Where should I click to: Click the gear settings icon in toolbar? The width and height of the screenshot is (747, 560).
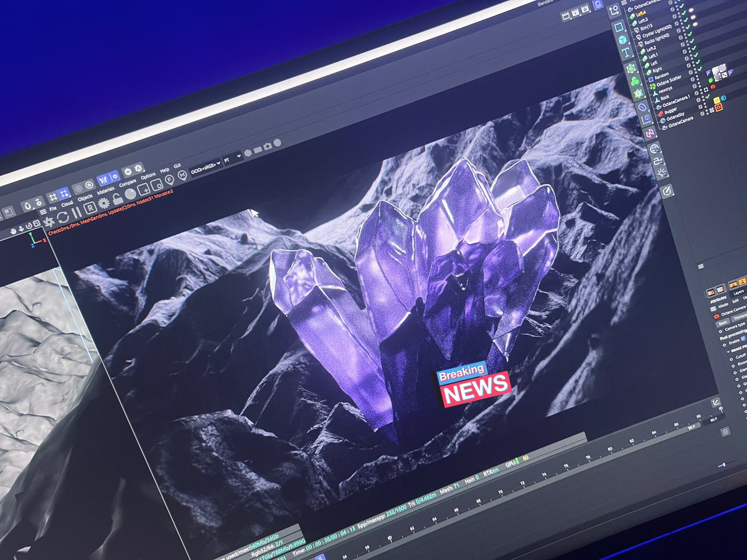103,202
